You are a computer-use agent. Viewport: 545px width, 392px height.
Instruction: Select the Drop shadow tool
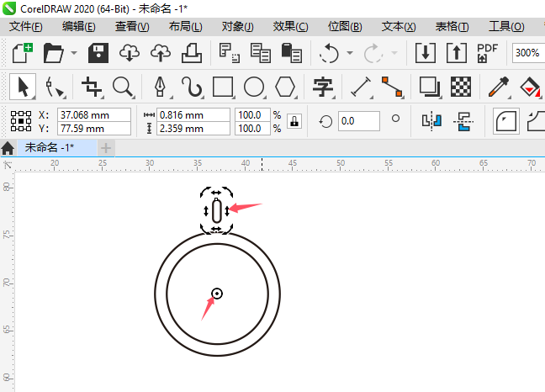tap(430, 87)
